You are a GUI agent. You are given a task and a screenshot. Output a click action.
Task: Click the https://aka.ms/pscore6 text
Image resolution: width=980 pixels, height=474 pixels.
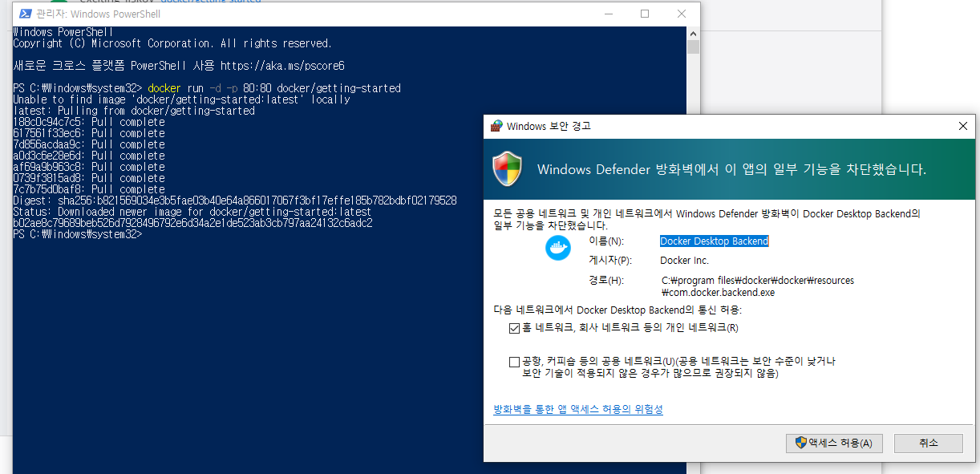point(281,66)
